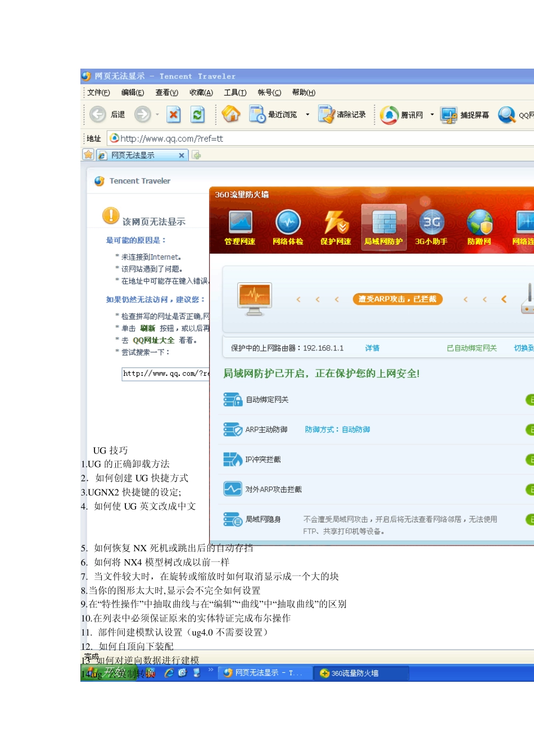Click the 自动绑定网关 row icon
Viewport: 534px width, 756px height.
(233, 399)
